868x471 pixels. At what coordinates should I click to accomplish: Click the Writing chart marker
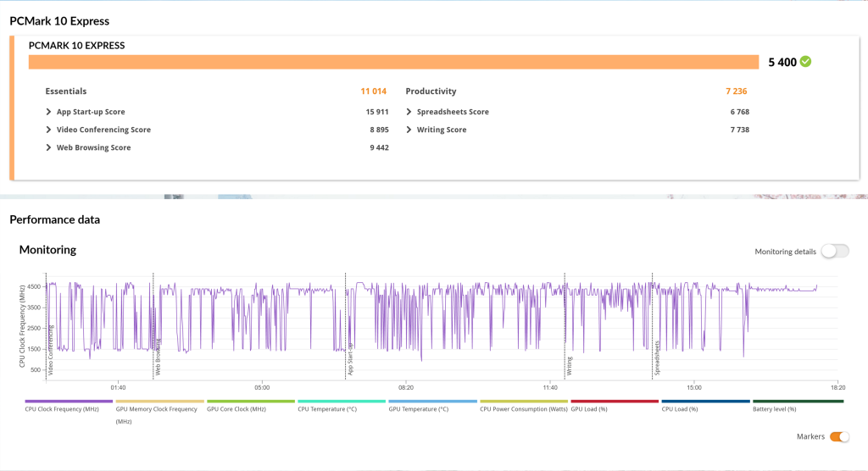click(x=569, y=366)
